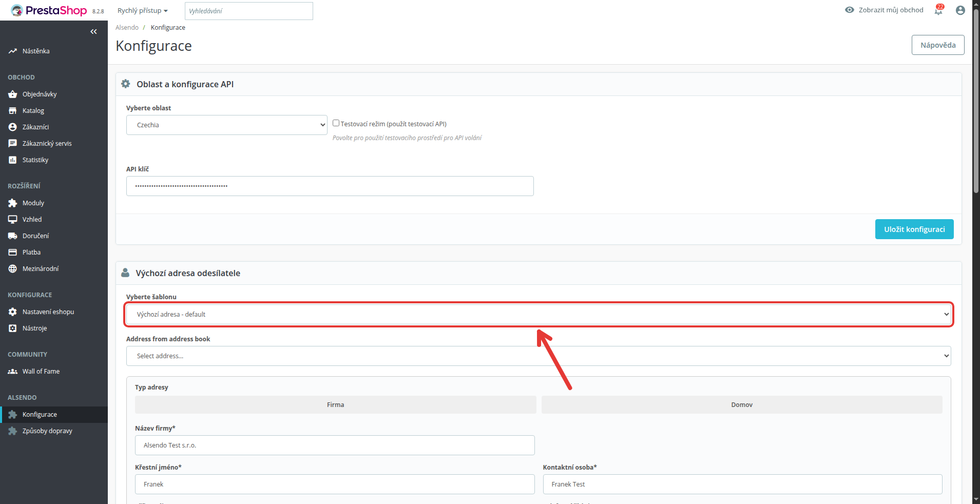Screen dimensions: 980x504
Task: Click the Alsendo breadcrumb link
Action: click(x=127, y=28)
